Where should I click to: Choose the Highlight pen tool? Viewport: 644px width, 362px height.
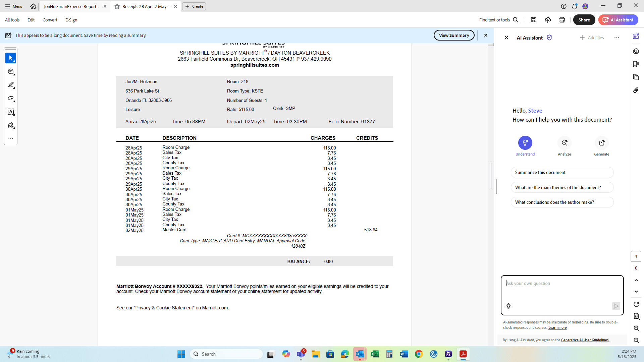pos(11,85)
